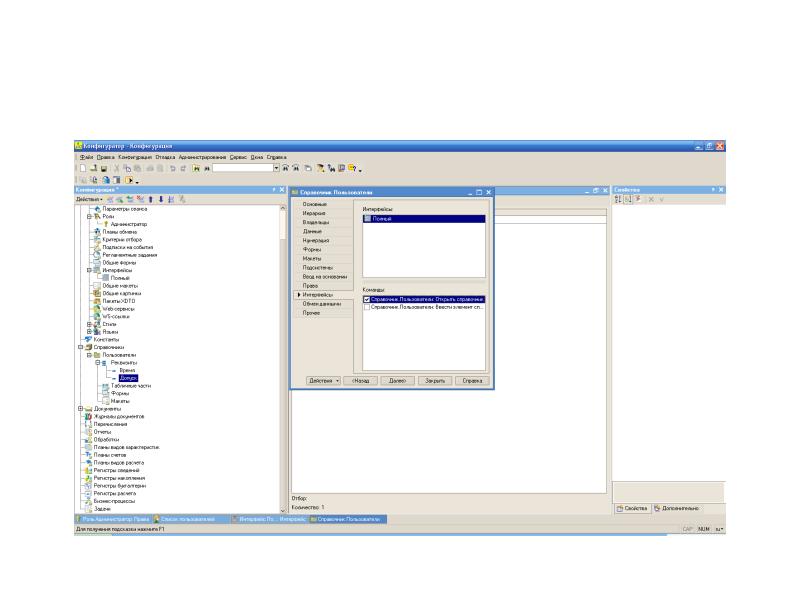Open the Справка menu
The height and width of the screenshot is (600, 800).
pyautogui.click(x=277, y=157)
